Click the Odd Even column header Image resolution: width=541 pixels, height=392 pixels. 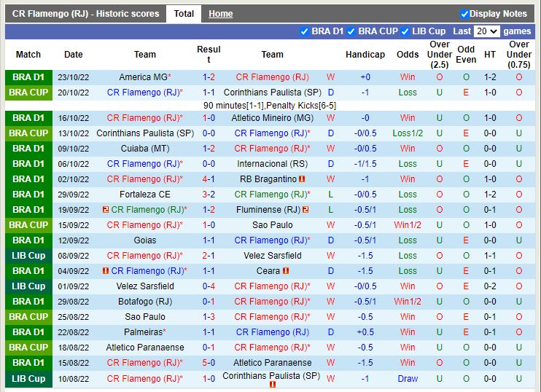(466, 55)
